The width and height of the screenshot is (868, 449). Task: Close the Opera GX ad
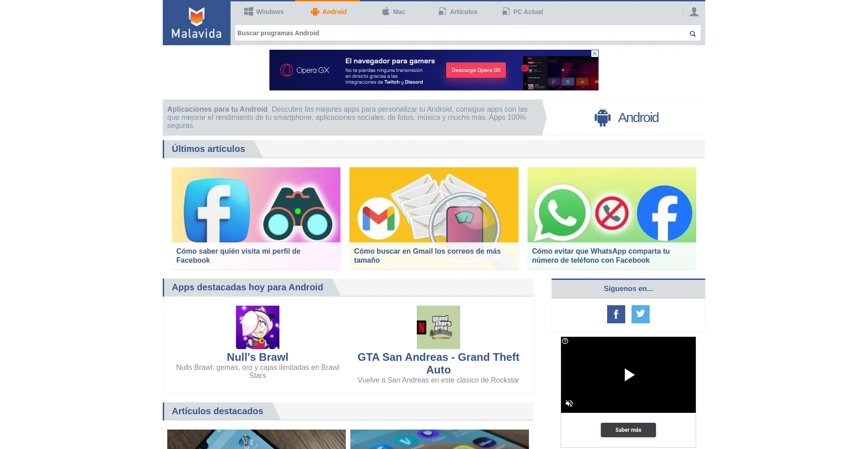595,53
